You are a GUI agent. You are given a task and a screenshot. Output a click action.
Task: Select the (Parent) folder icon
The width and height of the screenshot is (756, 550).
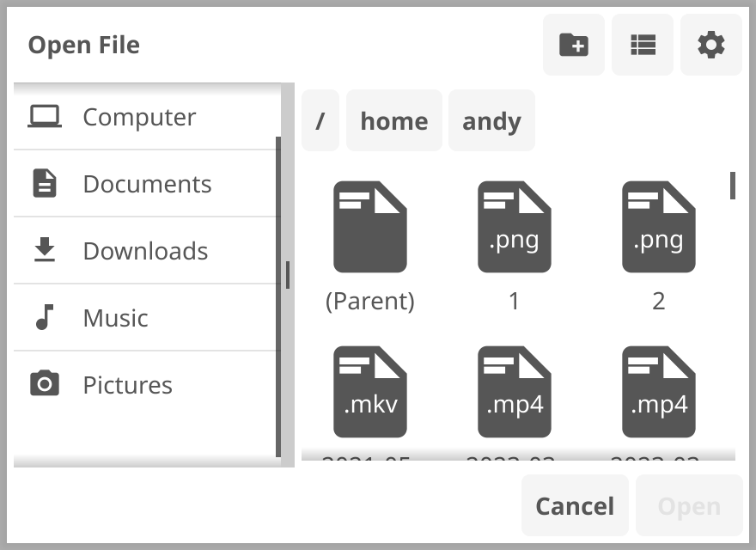(x=369, y=227)
